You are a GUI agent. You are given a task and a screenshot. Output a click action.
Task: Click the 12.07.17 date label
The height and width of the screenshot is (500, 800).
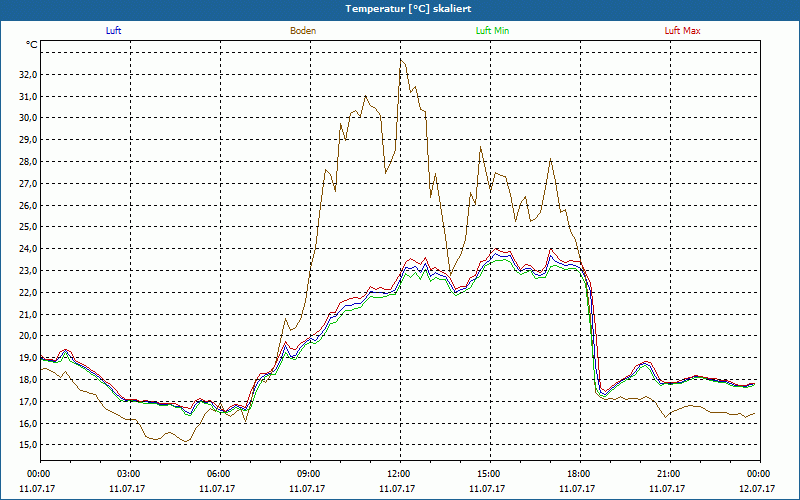click(758, 488)
